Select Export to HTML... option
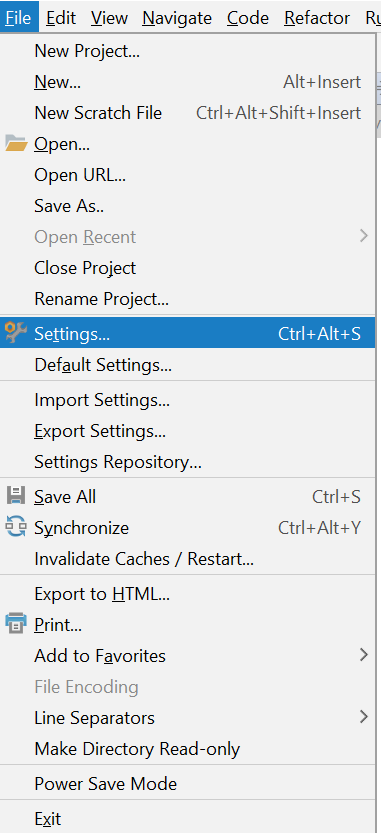Image resolution: width=381 pixels, height=833 pixels. tap(188, 594)
